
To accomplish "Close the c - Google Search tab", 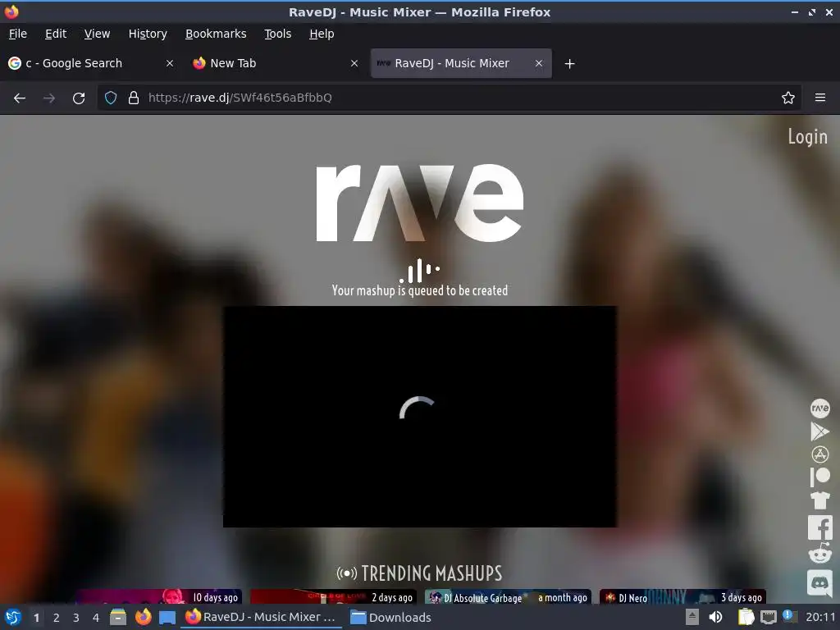I will coord(170,63).
